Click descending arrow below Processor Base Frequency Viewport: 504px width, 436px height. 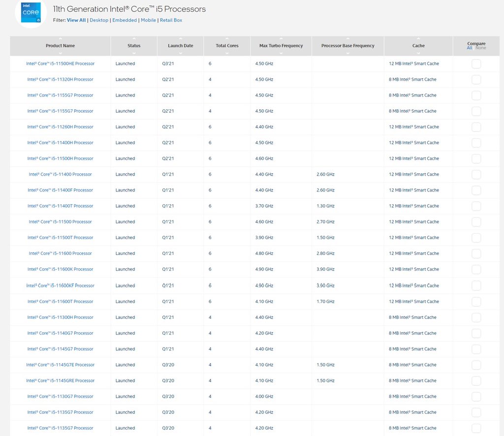[348, 53]
